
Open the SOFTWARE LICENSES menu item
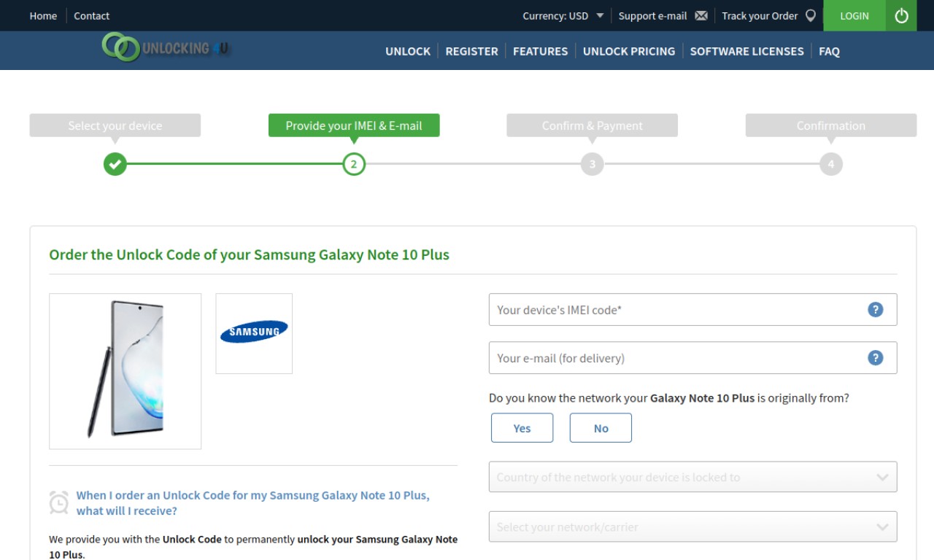(746, 51)
